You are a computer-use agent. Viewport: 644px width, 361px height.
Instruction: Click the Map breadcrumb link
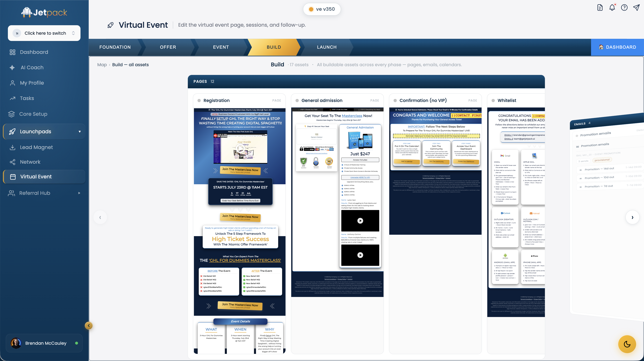click(x=102, y=65)
